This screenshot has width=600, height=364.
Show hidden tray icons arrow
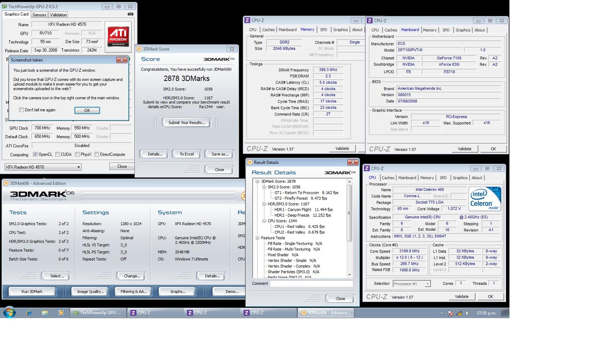tap(441, 313)
